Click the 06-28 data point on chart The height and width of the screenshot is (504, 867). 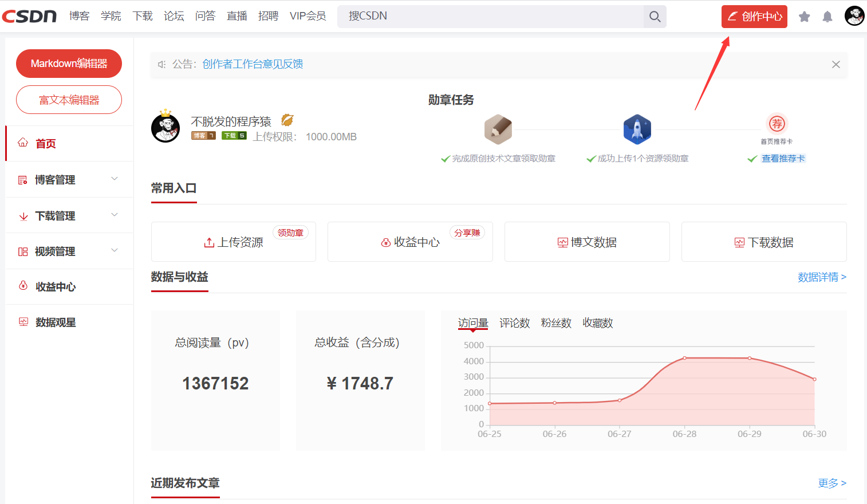point(684,358)
